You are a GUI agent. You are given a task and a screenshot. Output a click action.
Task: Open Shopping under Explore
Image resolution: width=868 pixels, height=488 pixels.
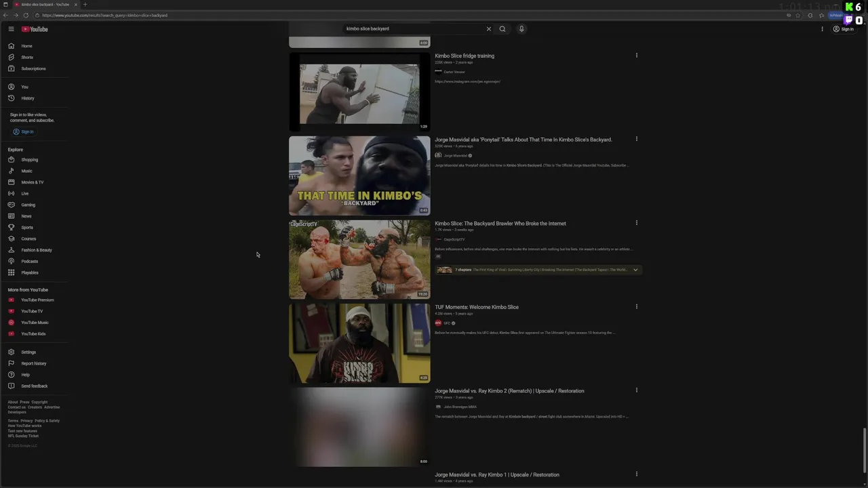pos(34,160)
